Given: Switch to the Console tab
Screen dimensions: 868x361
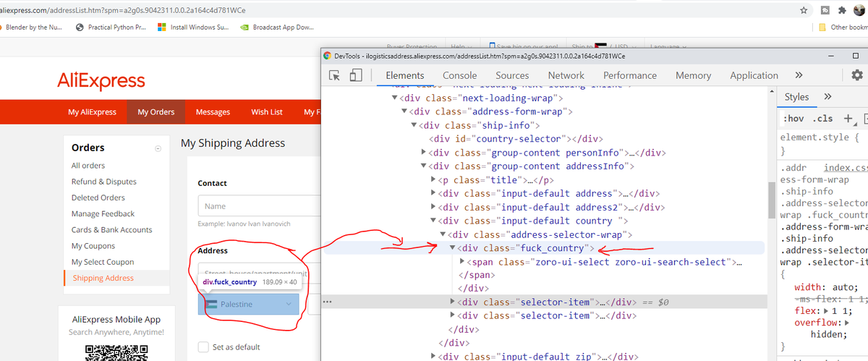Looking at the screenshot, I should (459, 75).
